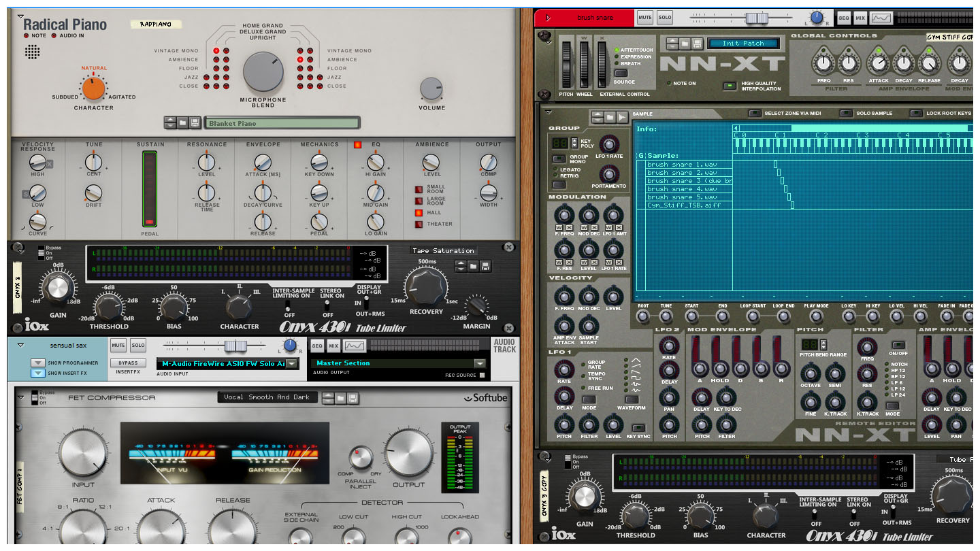The width and height of the screenshot is (980, 551).
Task: Toggle Stereo Link switch on Onyx 2
Action: pos(329,305)
